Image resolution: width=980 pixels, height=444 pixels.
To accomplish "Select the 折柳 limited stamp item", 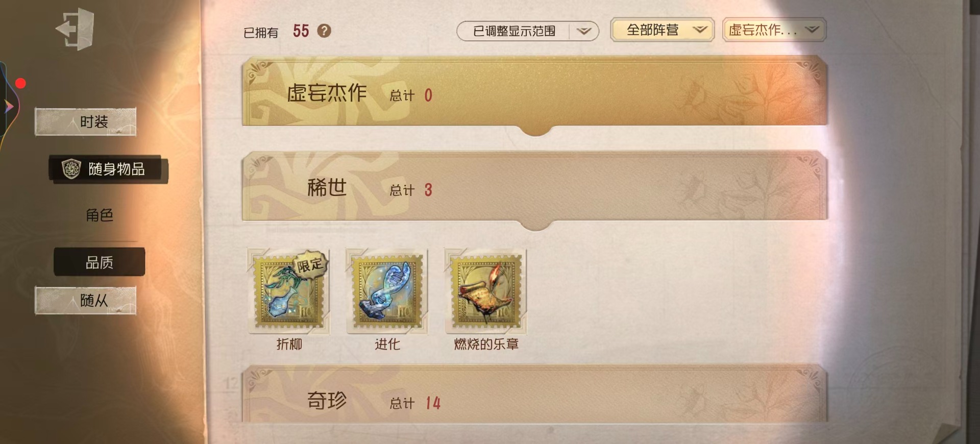I will click(x=289, y=291).
